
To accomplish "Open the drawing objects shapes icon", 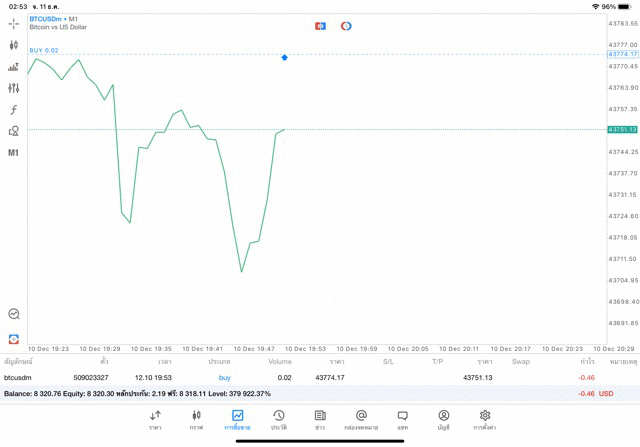I will coord(14,130).
